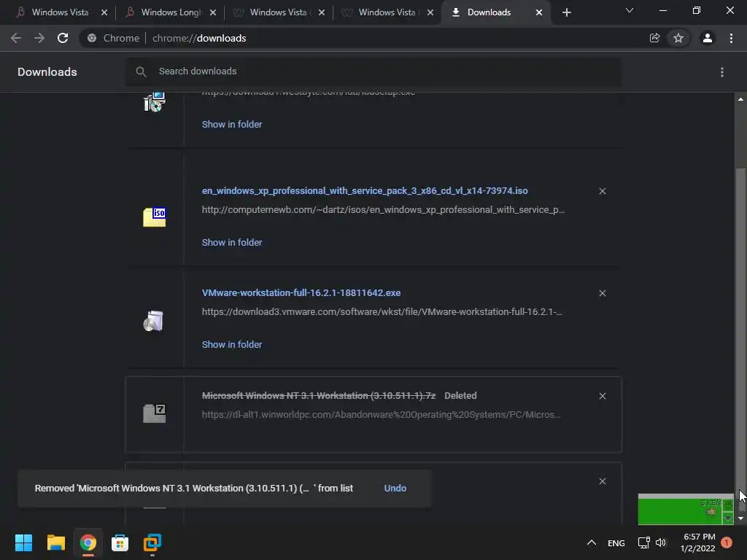Switch to the first Windows Vista tab
The width and height of the screenshot is (747, 560).
[x=60, y=12]
